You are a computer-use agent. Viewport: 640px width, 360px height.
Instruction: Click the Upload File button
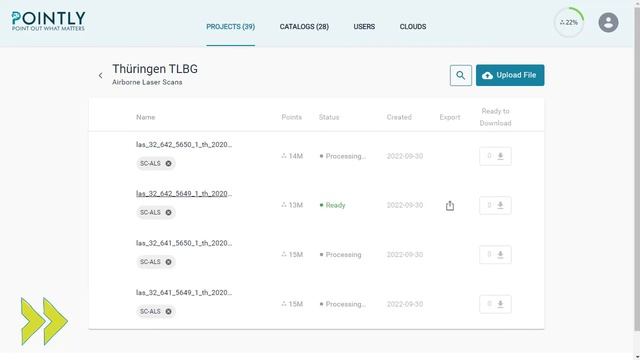pyautogui.click(x=510, y=75)
